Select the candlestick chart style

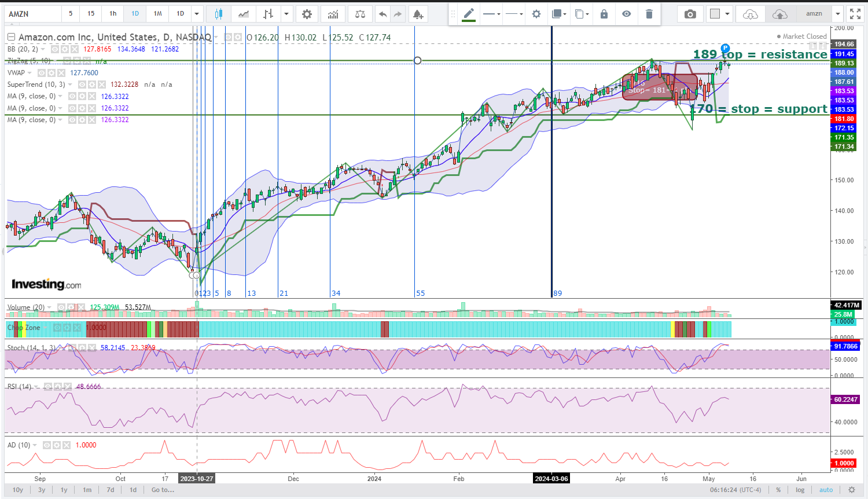coord(218,14)
